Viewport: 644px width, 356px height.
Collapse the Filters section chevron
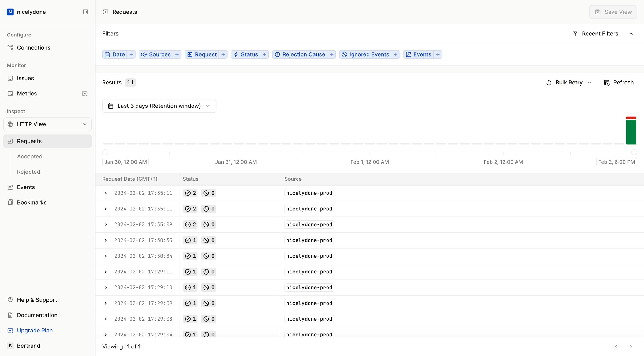[631, 34]
